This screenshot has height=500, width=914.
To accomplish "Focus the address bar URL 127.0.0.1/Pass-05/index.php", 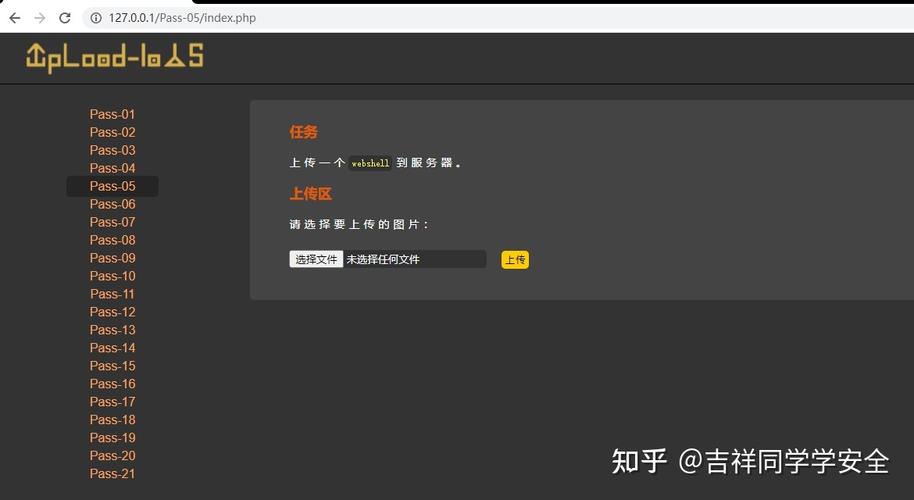I will 182,18.
